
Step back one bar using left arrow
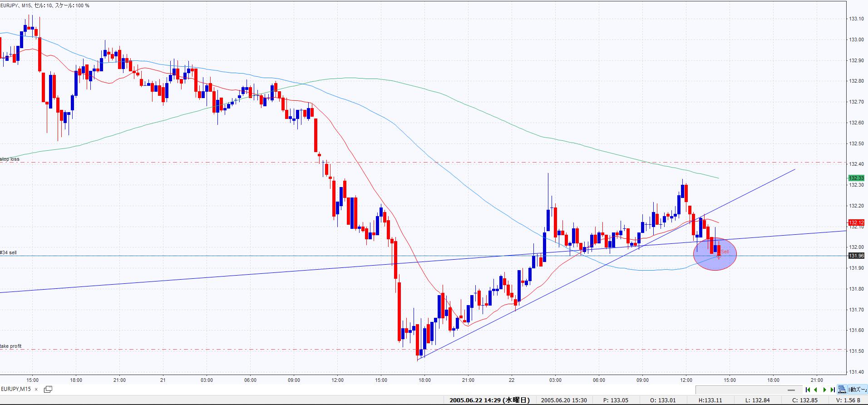[x=816, y=390]
